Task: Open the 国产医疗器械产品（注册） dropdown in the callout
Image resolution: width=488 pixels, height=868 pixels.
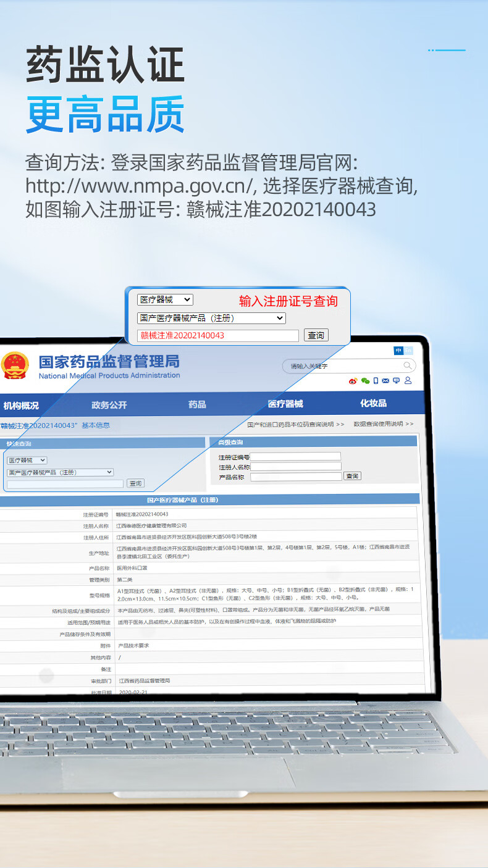Action: (x=211, y=318)
